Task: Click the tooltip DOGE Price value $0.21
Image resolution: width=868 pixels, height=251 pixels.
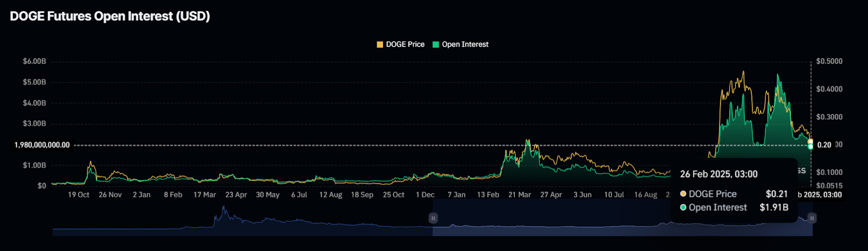Action: coord(776,194)
